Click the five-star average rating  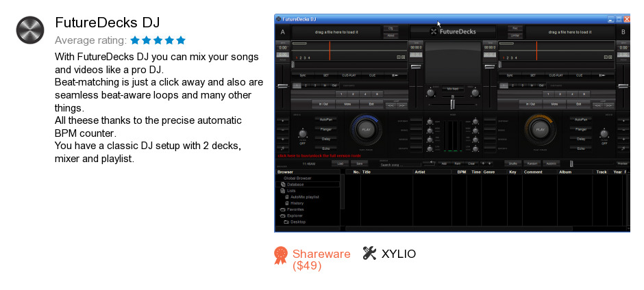pos(158,40)
